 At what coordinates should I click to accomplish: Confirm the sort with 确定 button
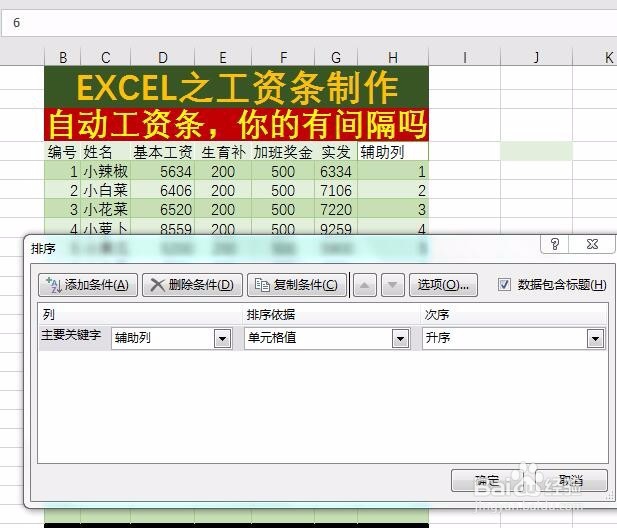pos(487,480)
